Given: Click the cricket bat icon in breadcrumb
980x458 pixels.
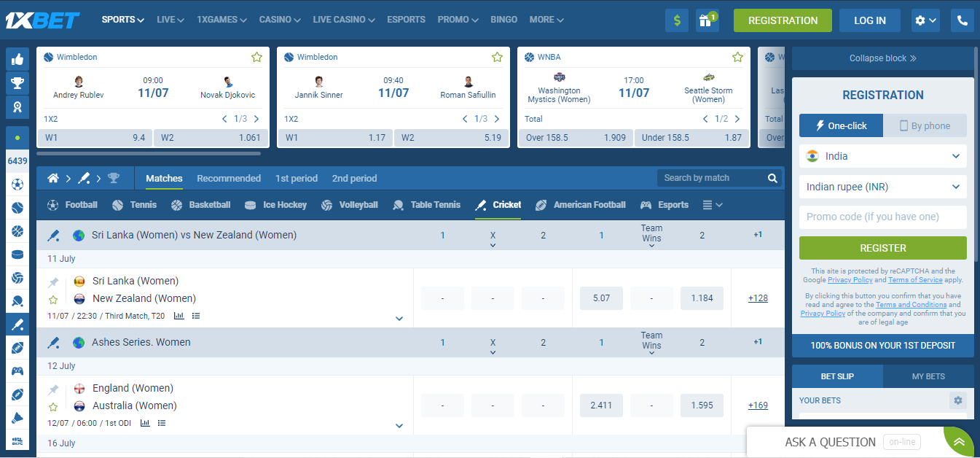Looking at the screenshot, I should point(84,178).
